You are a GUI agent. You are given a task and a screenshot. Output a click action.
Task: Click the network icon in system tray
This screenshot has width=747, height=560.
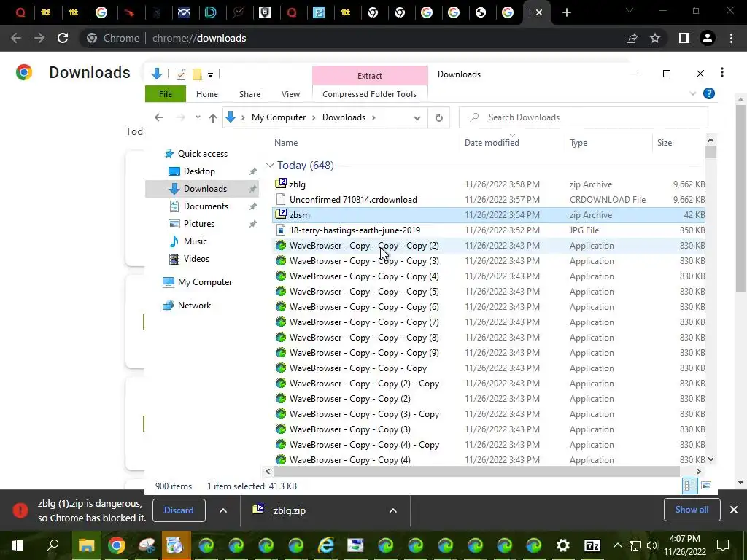[635, 545]
